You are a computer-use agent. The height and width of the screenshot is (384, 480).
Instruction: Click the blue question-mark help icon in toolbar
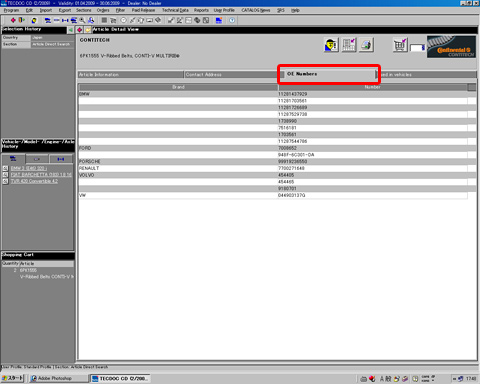(232, 20)
